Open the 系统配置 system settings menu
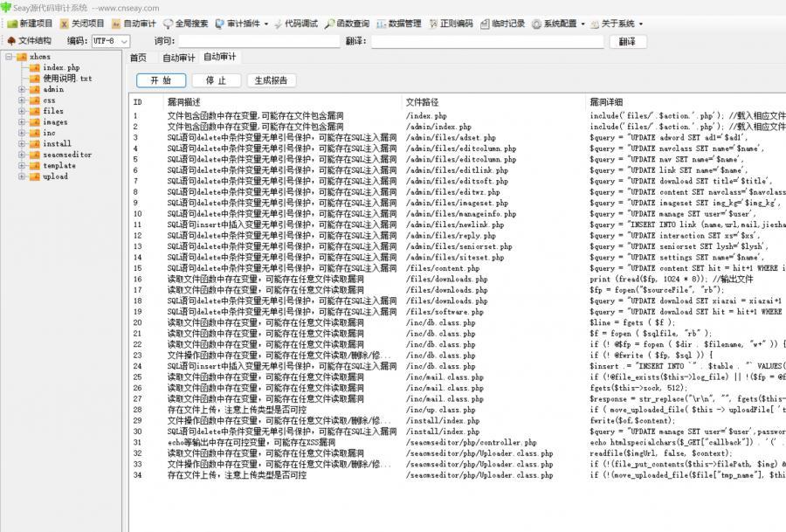The width and height of the screenshot is (786, 532). 558,24
